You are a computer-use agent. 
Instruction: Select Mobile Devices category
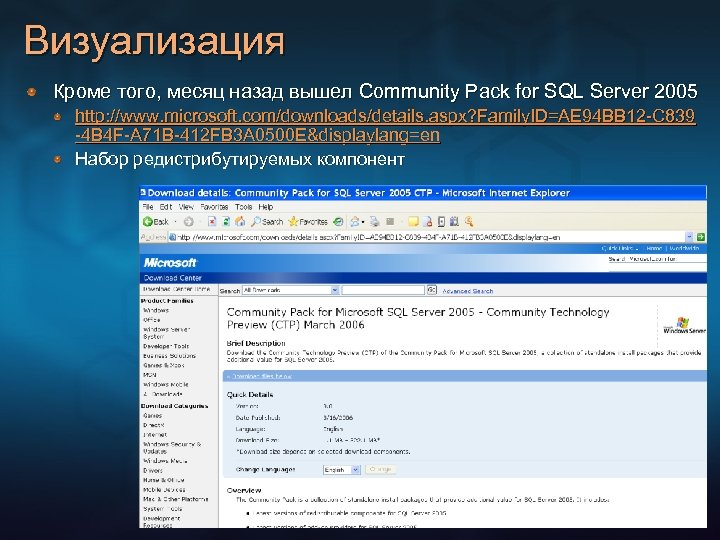164,490
